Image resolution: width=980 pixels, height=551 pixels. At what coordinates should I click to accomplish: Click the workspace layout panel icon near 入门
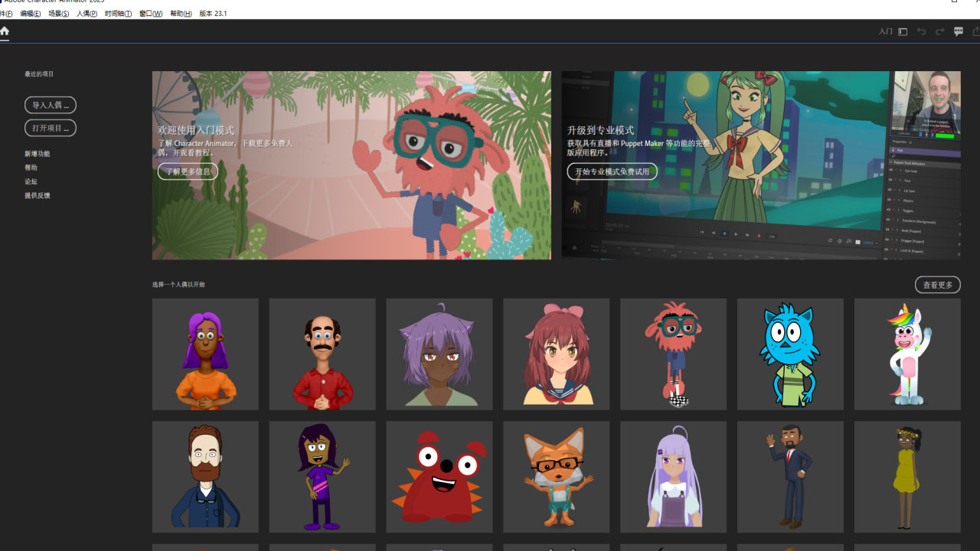(902, 31)
